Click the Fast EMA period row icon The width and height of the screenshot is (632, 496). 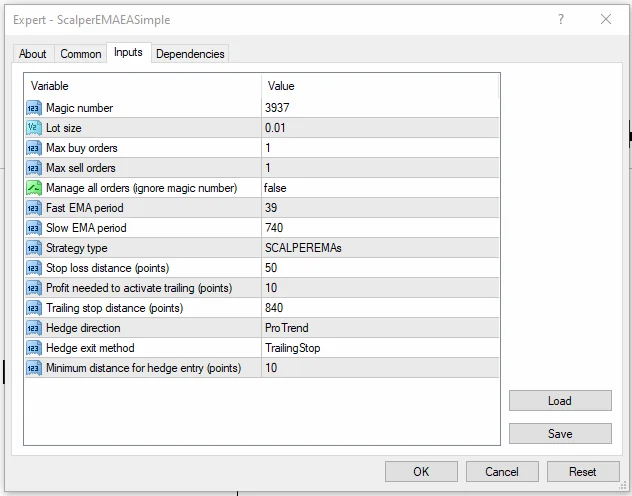(x=34, y=208)
